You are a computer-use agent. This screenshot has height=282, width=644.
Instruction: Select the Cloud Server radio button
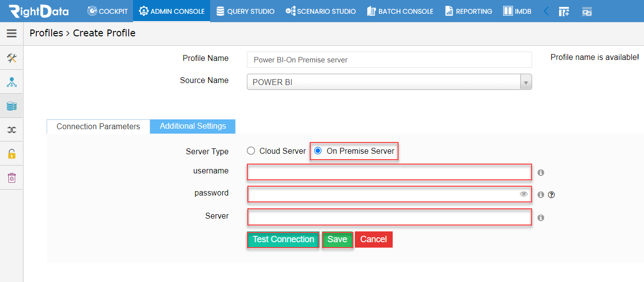[251, 151]
